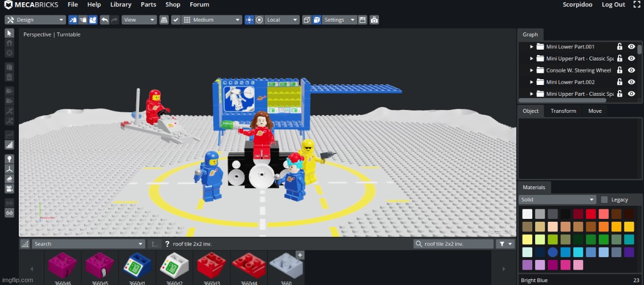Open the Settings dropdown
Screen dimensions: 644x285
[339, 20]
